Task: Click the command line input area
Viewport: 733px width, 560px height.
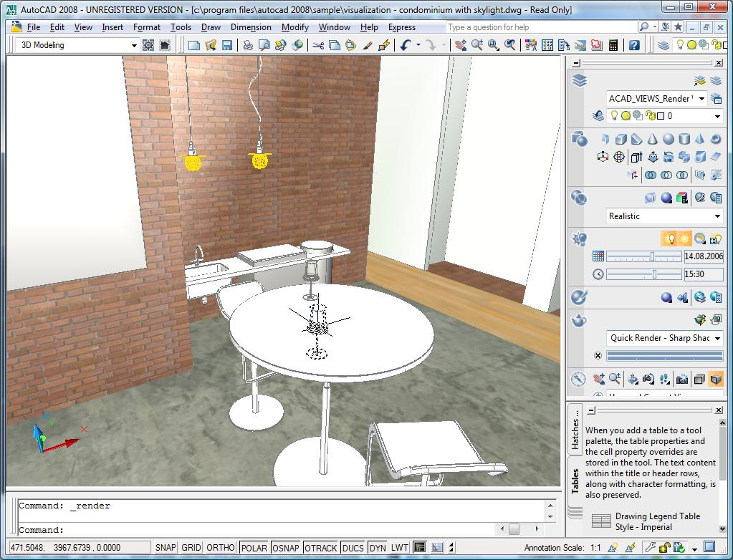Action: (x=257, y=530)
